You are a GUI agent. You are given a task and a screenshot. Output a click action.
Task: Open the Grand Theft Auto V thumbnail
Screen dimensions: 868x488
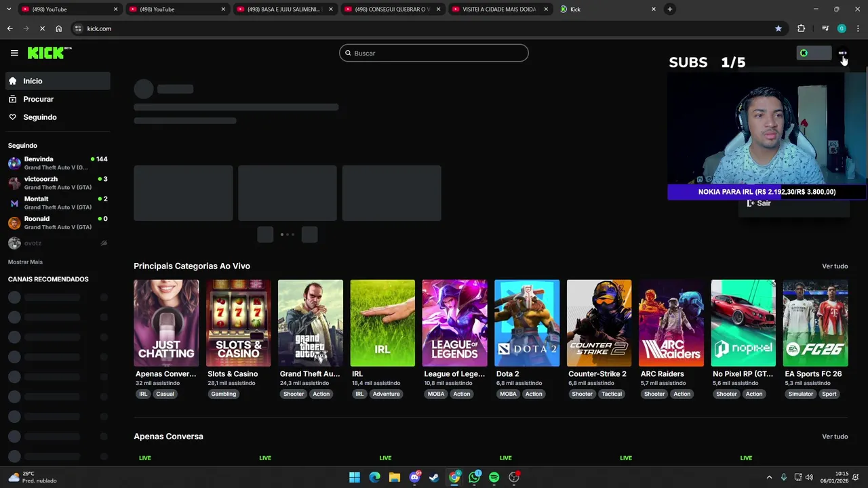pyautogui.click(x=311, y=323)
